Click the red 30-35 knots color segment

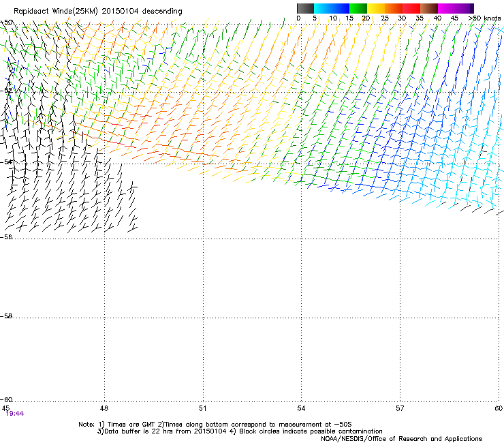[x=411, y=8]
